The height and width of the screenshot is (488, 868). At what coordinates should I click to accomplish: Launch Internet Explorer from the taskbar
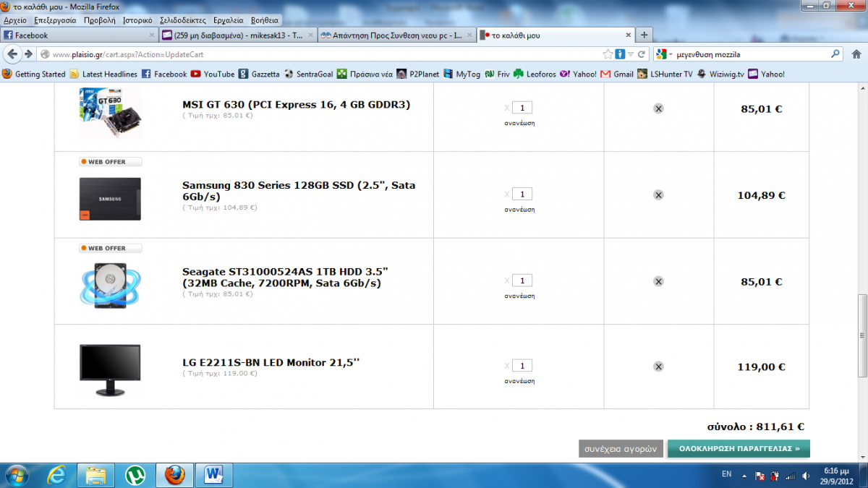click(57, 475)
